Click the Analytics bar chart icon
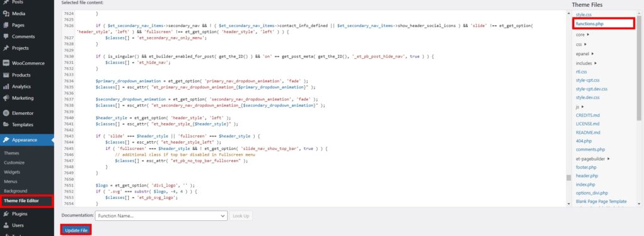This screenshot has height=236, width=644. click(x=6, y=87)
